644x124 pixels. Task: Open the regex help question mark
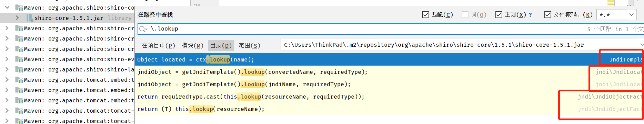[x=530, y=15]
